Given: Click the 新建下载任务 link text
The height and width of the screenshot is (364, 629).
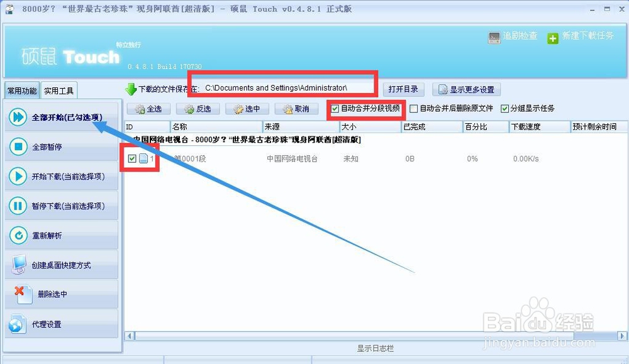Looking at the screenshot, I should point(587,36).
